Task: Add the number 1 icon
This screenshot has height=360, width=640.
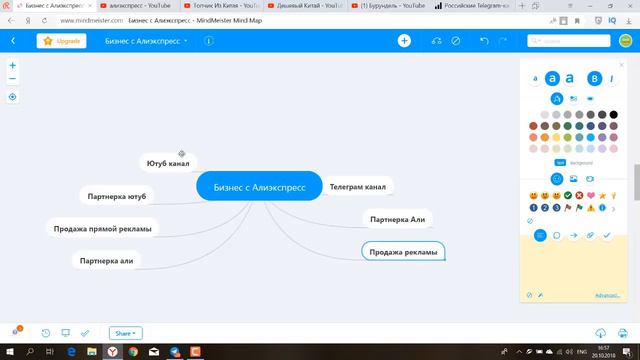Action: (x=533, y=208)
